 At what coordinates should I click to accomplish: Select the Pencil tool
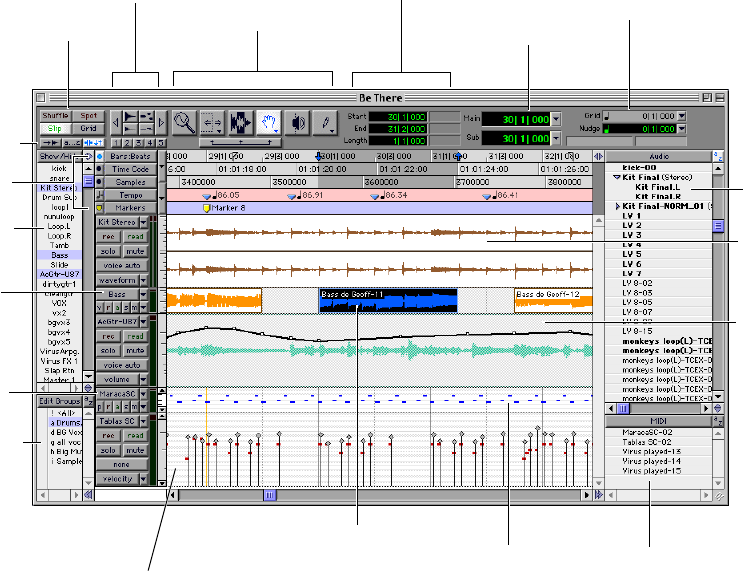(x=326, y=123)
